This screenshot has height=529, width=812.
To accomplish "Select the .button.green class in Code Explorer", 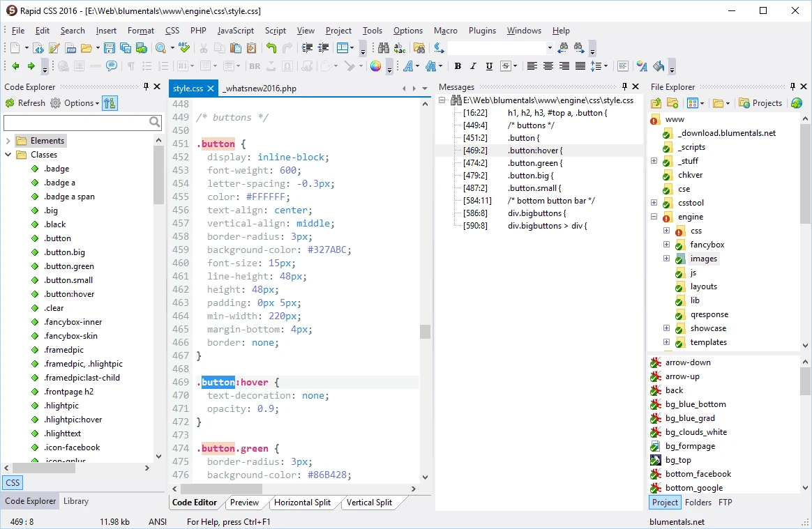I will [69, 266].
